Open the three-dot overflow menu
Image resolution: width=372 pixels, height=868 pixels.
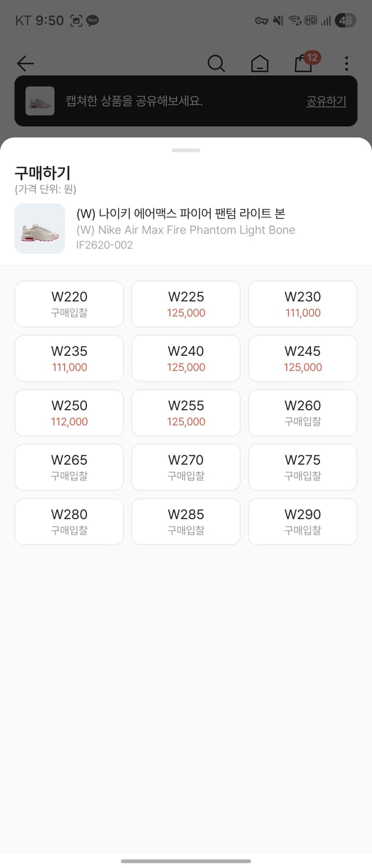346,64
